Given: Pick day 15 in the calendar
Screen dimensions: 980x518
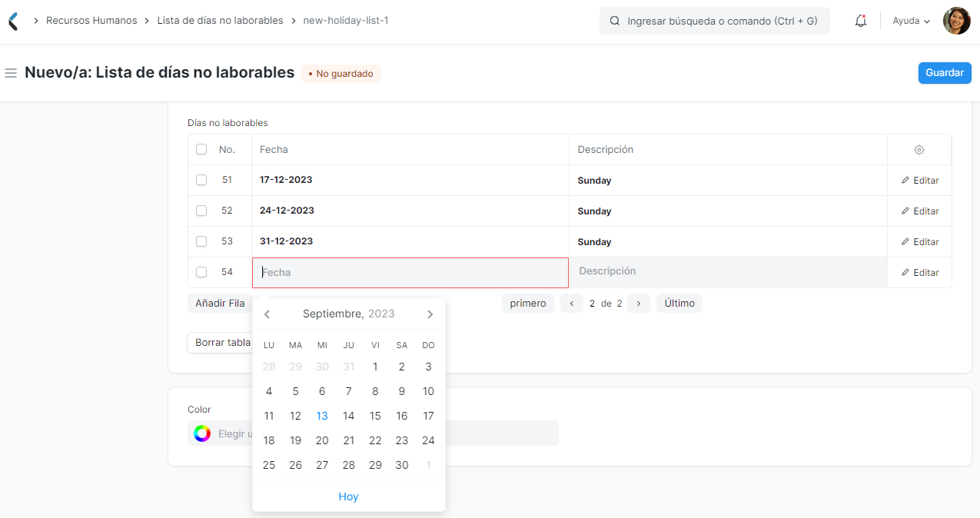Looking at the screenshot, I should point(375,416).
